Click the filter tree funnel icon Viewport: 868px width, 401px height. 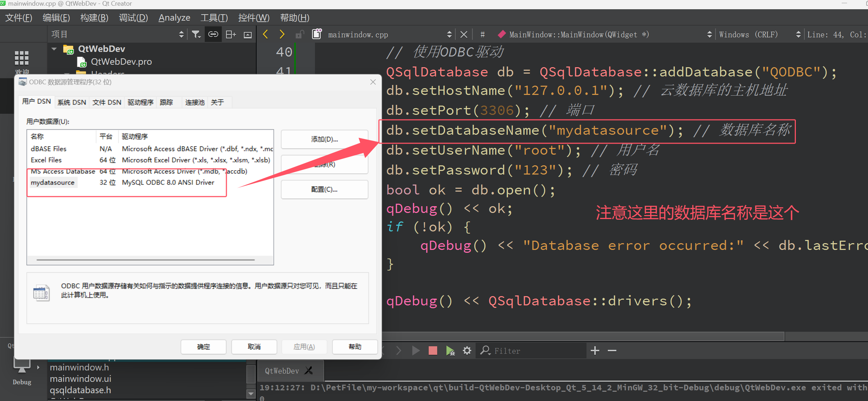pos(196,34)
